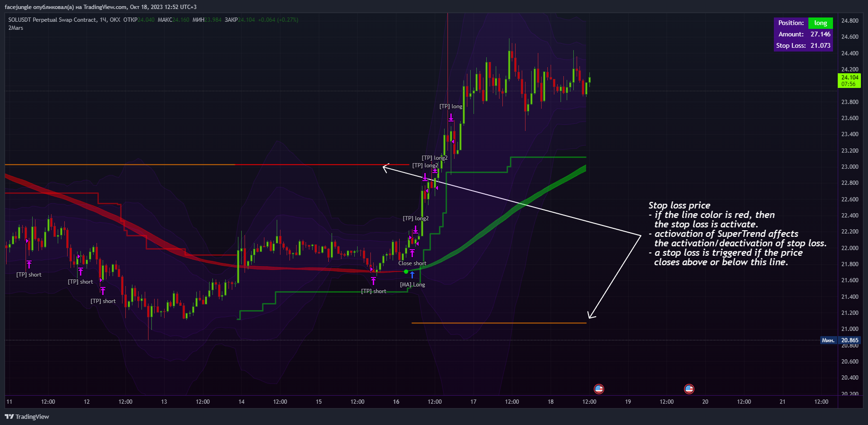Viewport: 868px width, 425px height.
Task: Click the 23.400 price axis label
Action: [x=850, y=134]
